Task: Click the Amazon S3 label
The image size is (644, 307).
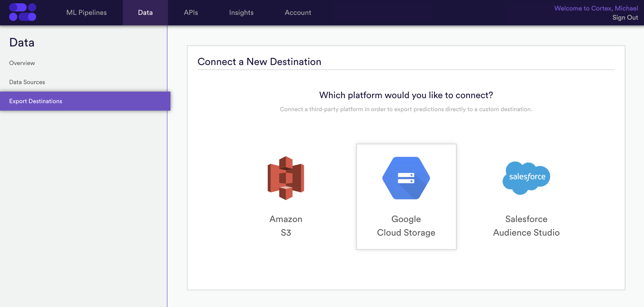Action: point(286,226)
